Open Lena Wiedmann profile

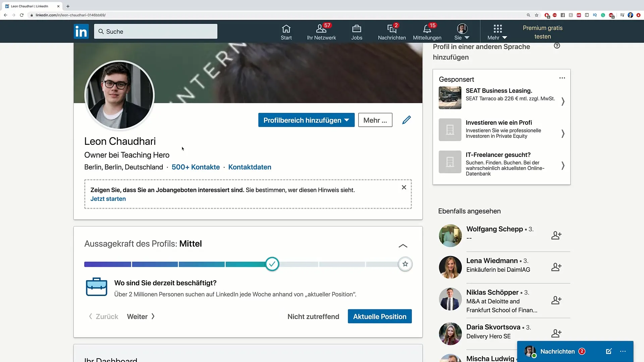[x=492, y=261]
